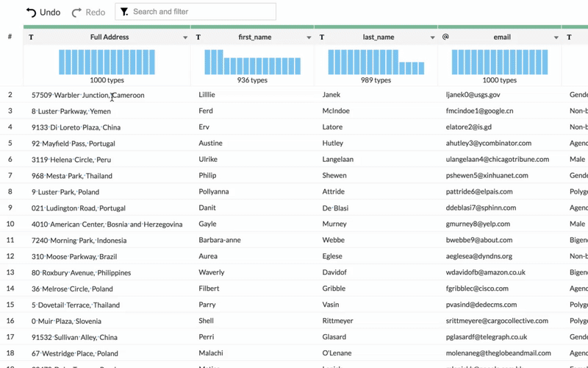Open the last_name column dropdown arrow
588x368 pixels.
click(x=432, y=38)
